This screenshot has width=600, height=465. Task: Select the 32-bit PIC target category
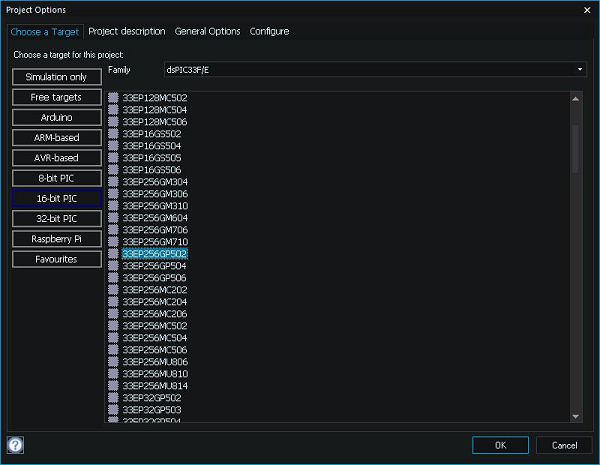57,219
